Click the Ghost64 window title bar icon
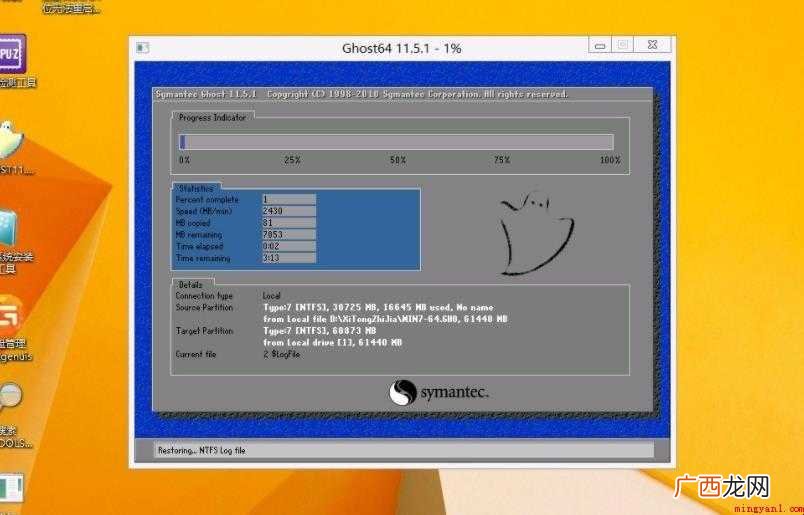 [143, 48]
